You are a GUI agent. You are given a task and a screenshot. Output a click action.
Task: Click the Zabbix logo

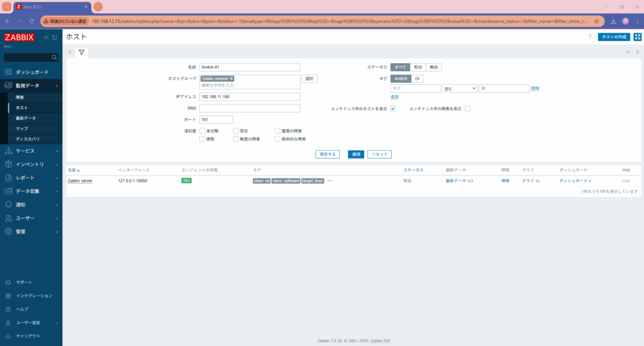tap(19, 37)
